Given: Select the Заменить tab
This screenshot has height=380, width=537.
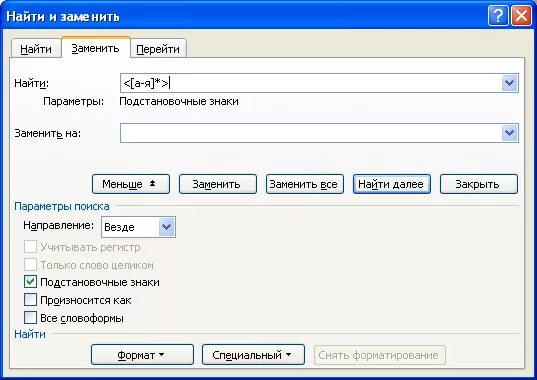Looking at the screenshot, I should (x=96, y=48).
